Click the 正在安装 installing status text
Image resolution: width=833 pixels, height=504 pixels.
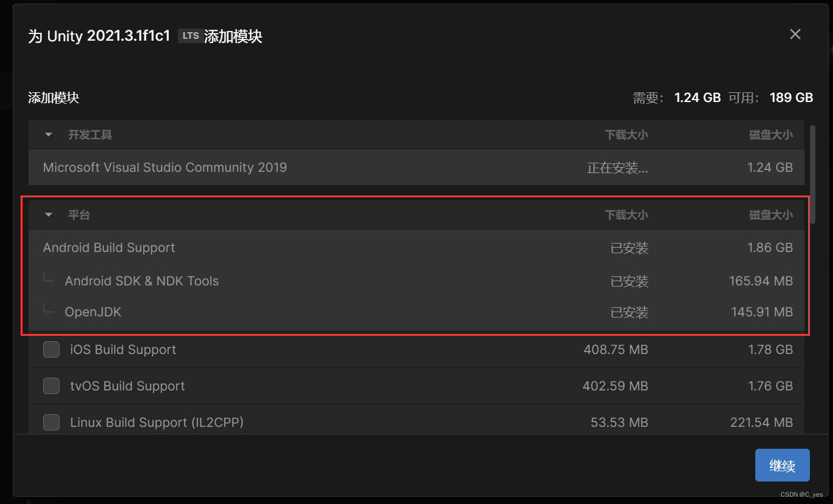click(x=617, y=168)
